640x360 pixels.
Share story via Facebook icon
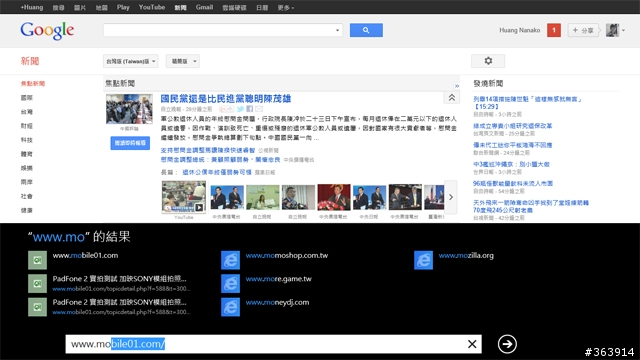click(249, 109)
